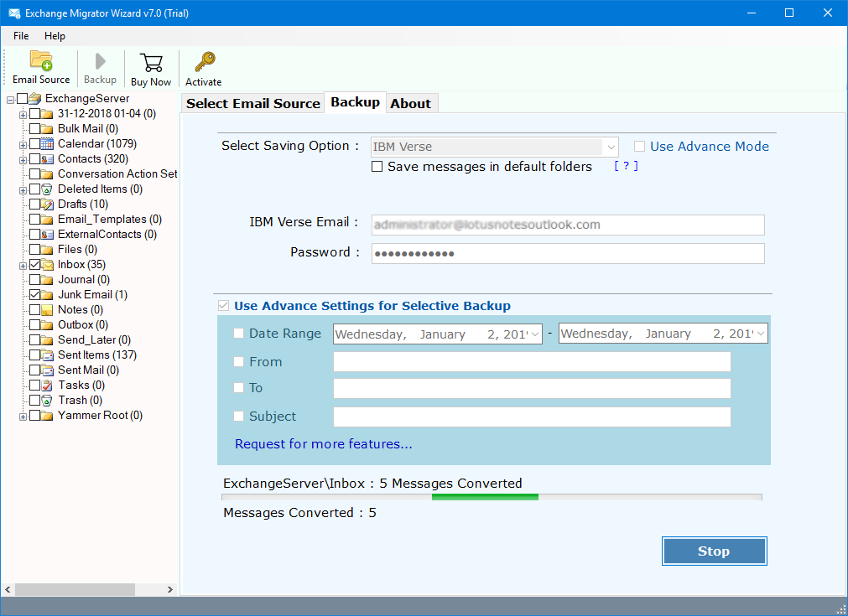This screenshot has height=616, width=848.
Task: Open the start date picker dropdown
Action: click(x=535, y=334)
